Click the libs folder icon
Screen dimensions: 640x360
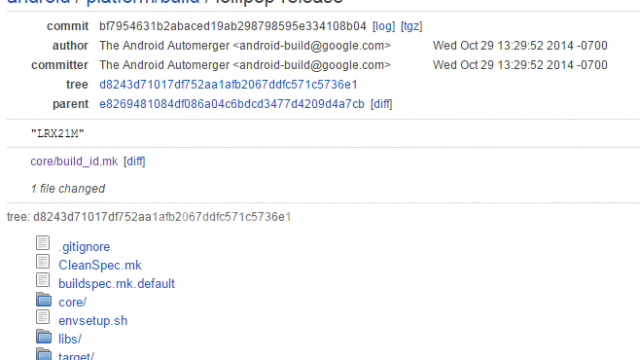(x=44, y=336)
